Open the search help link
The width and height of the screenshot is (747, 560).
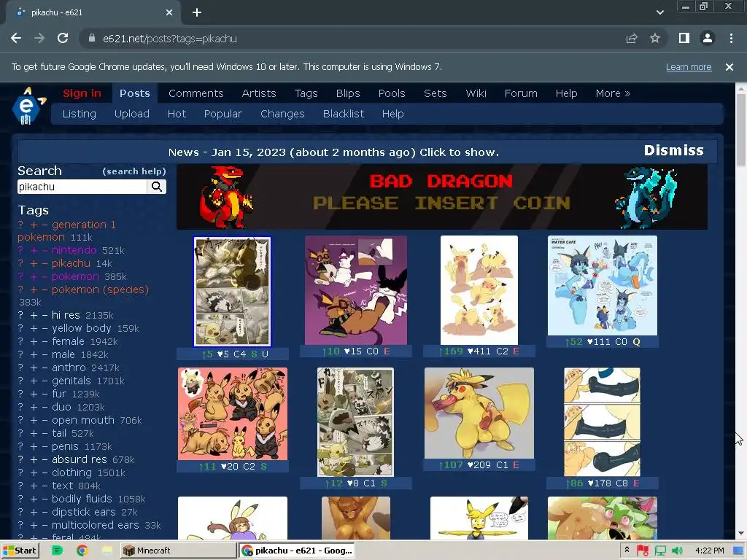coord(134,171)
